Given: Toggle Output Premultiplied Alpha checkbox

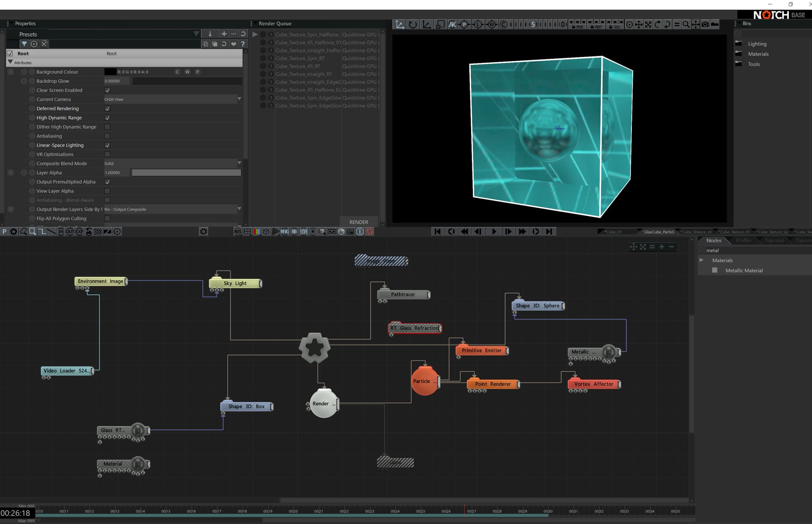Looking at the screenshot, I should [x=107, y=182].
